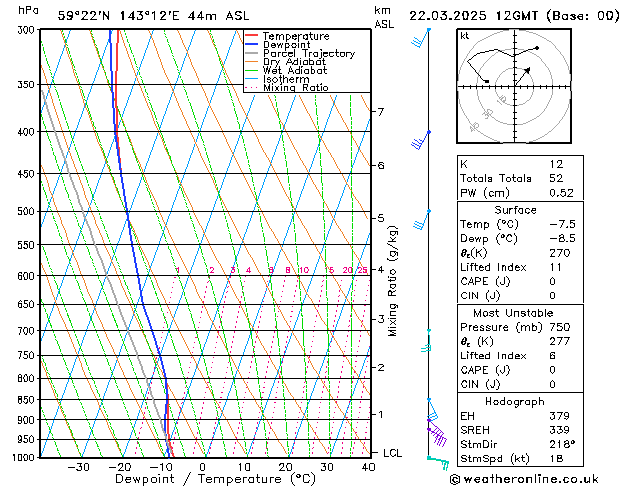Image resolution: width=629 pixels, height=486 pixels.
Task: Click the purple wind barb near 950 hPa
Action: pos(438,436)
